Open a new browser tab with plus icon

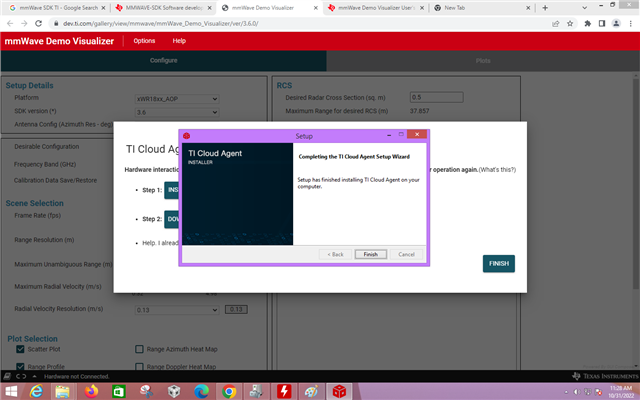coord(545,8)
